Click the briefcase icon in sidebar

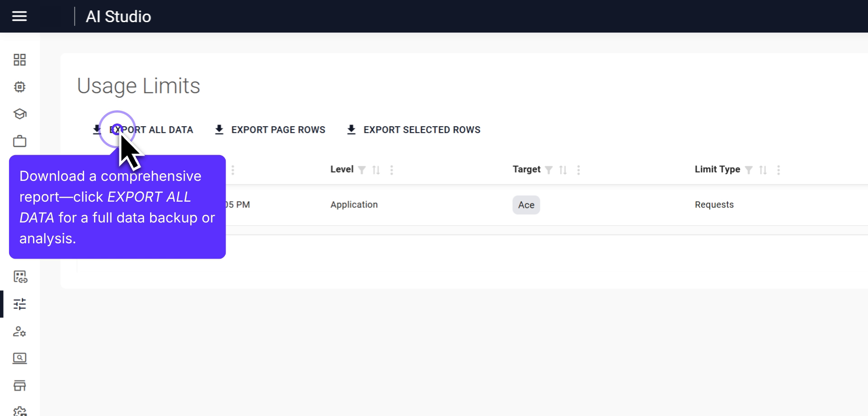pos(19,141)
